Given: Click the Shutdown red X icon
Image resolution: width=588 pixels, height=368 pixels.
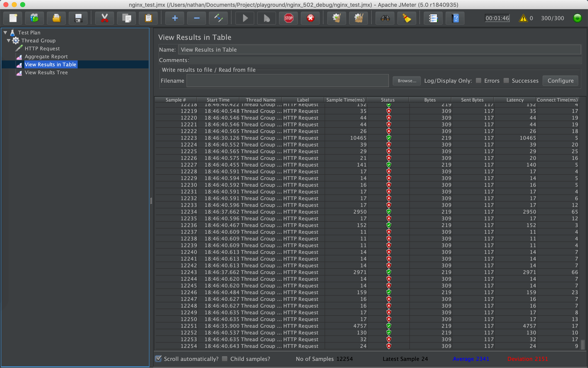Looking at the screenshot, I should [310, 18].
